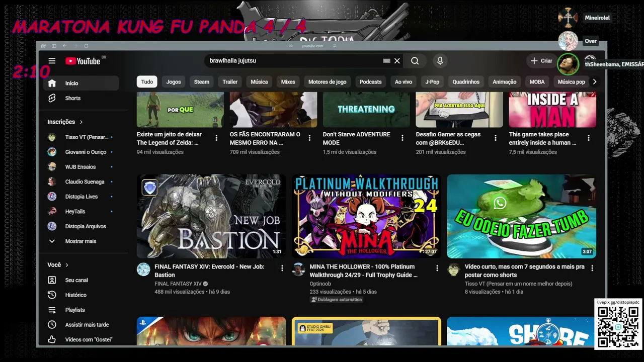Open the Claudio Suenaga subscription
The image size is (644, 362).
tap(81, 182)
